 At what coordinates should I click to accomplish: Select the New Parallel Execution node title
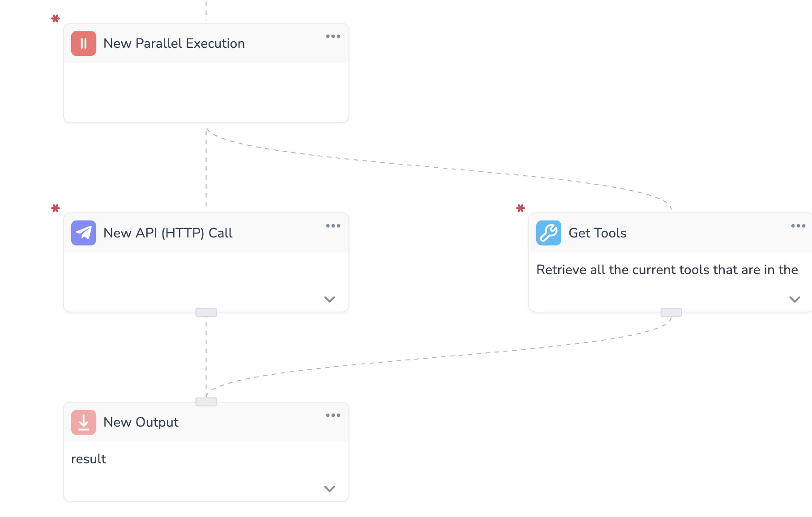(x=174, y=43)
